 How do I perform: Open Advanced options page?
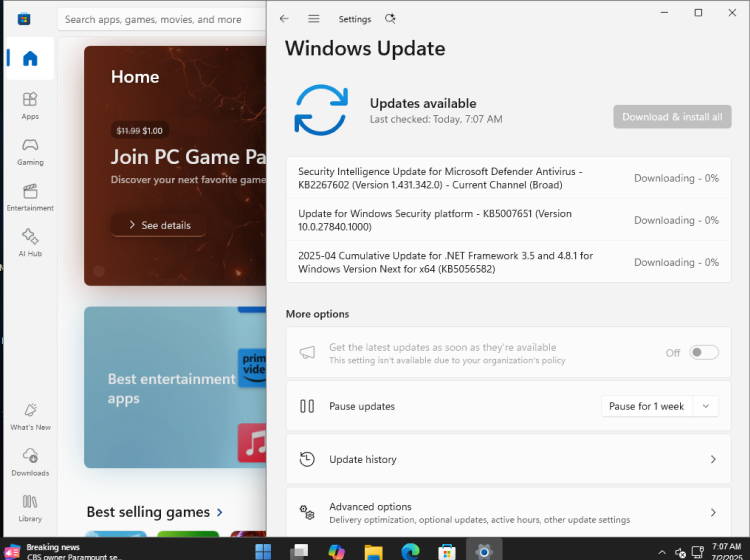click(508, 512)
